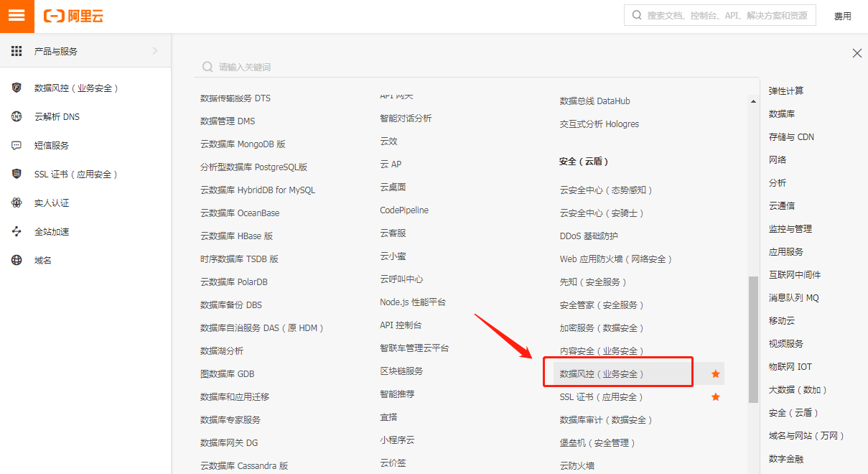Open 数据风控（业务安全） in product list
Image resolution: width=868 pixels, height=474 pixels.
click(x=602, y=373)
